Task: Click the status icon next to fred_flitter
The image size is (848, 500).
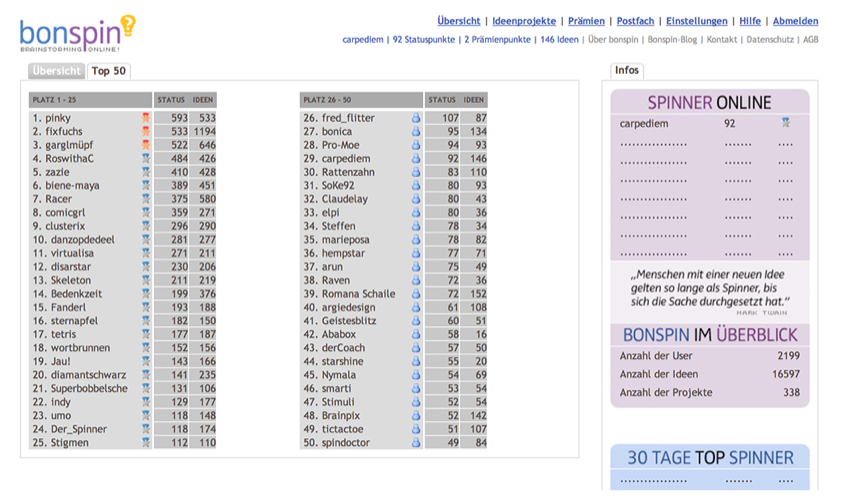Action: pyautogui.click(x=416, y=118)
